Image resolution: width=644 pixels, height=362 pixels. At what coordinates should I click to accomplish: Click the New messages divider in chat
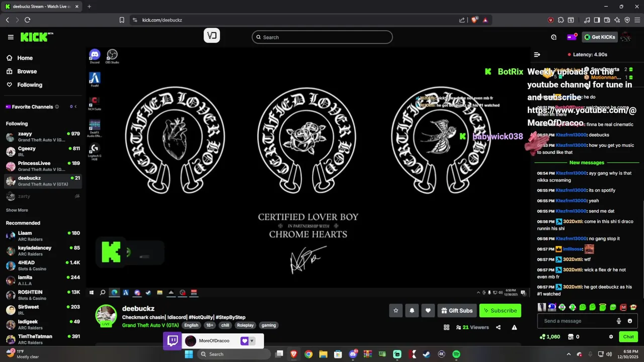(587, 162)
